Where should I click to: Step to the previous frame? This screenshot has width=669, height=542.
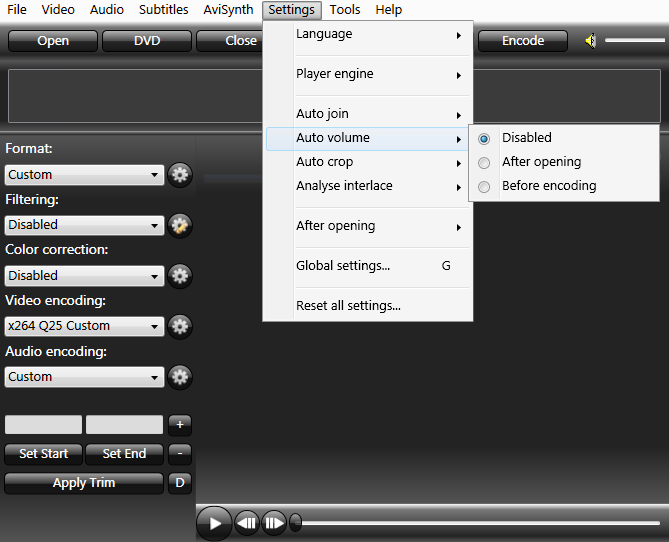pos(247,523)
